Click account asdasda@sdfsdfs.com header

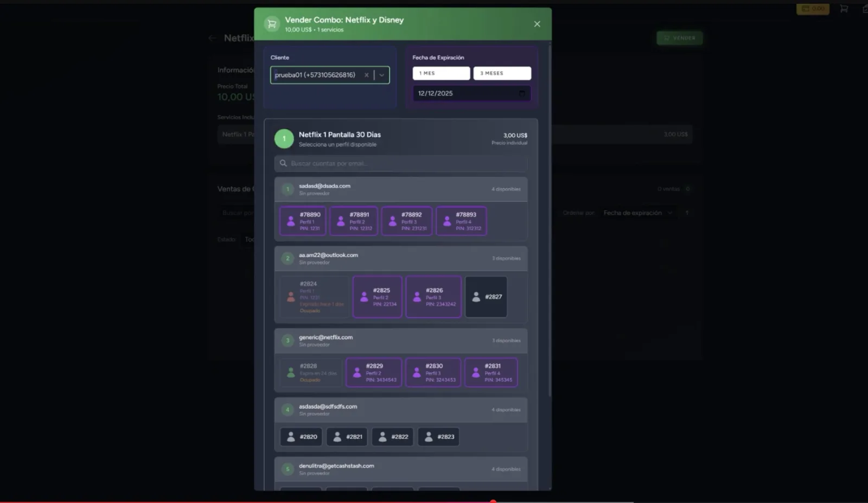pos(401,410)
